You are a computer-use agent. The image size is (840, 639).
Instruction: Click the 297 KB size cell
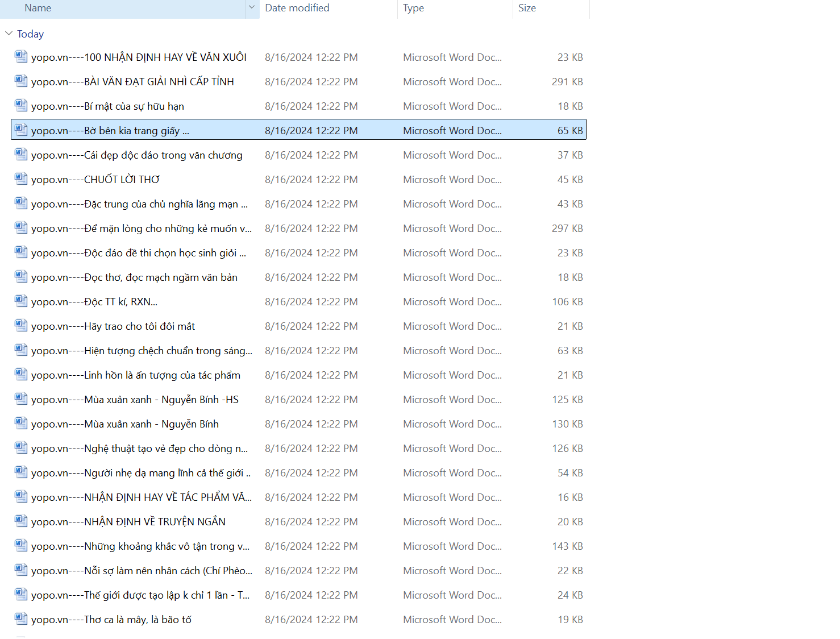point(567,229)
